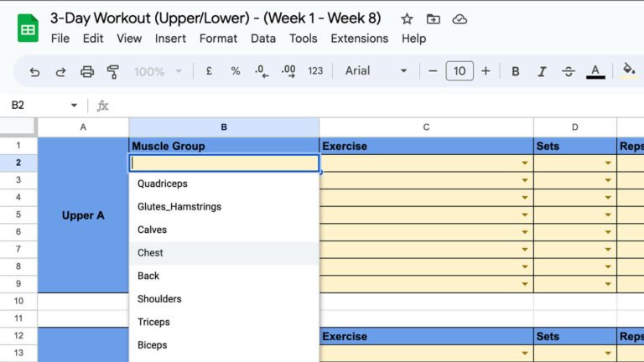Click the font size input field
This screenshot has width=644, height=362.
click(459, 71)
